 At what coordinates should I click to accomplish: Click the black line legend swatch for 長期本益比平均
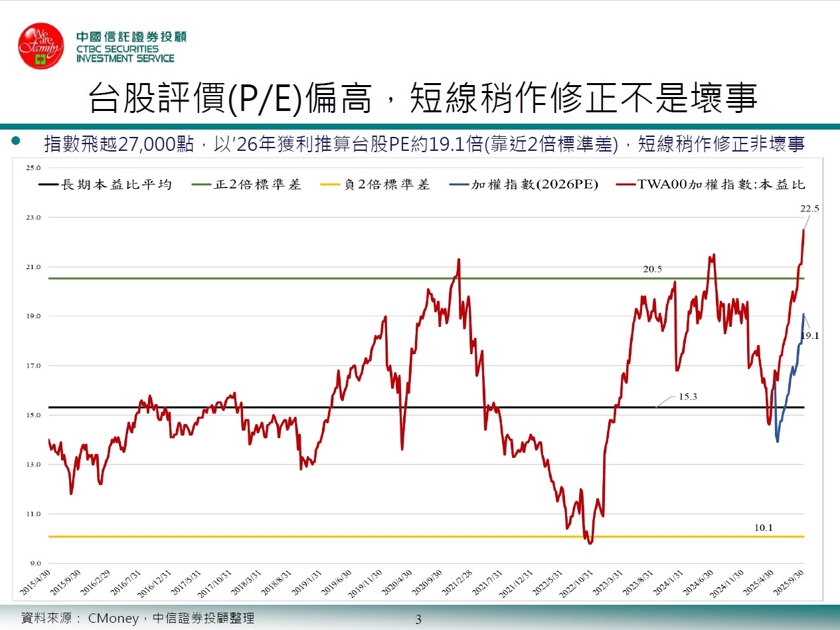click(48, 185)
